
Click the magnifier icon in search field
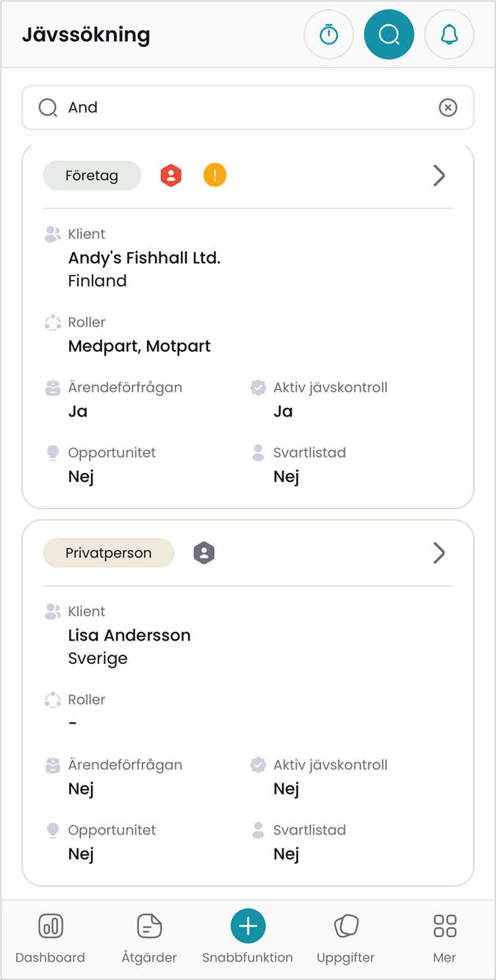point(48,108)
